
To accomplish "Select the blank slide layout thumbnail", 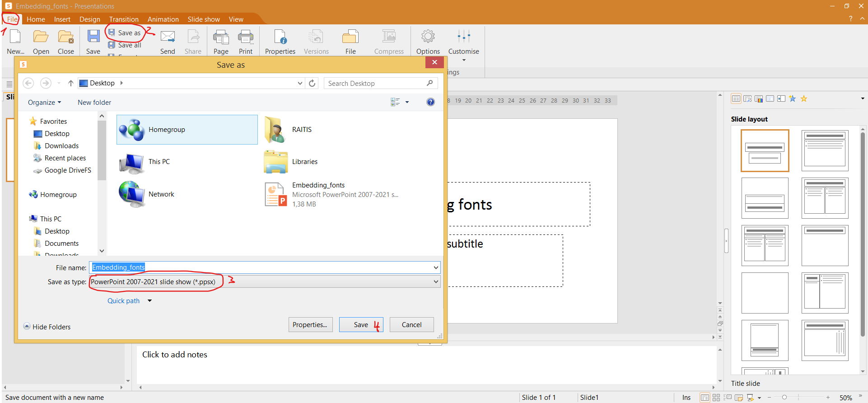I will pos(765,293).
